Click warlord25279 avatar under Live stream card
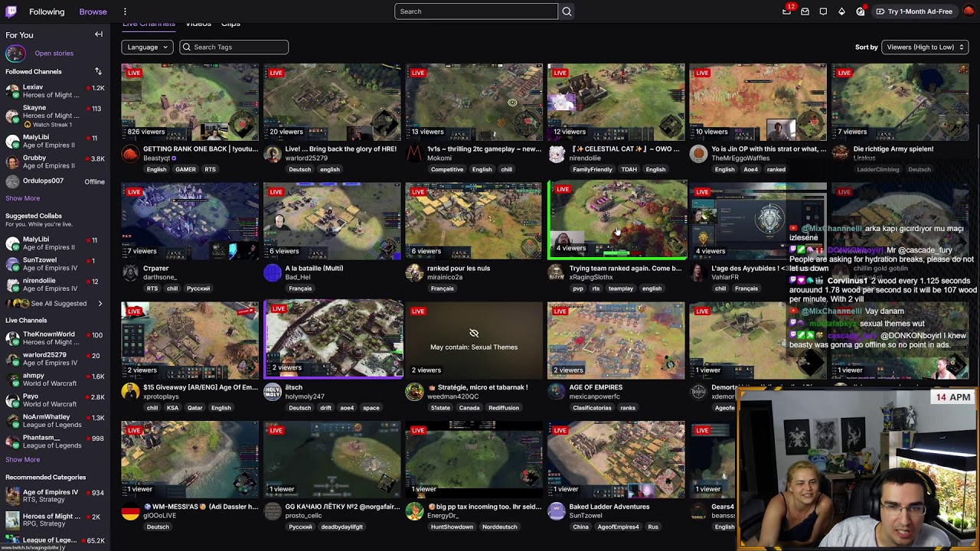Screen dimensions: 980x551 click(273, 154)
